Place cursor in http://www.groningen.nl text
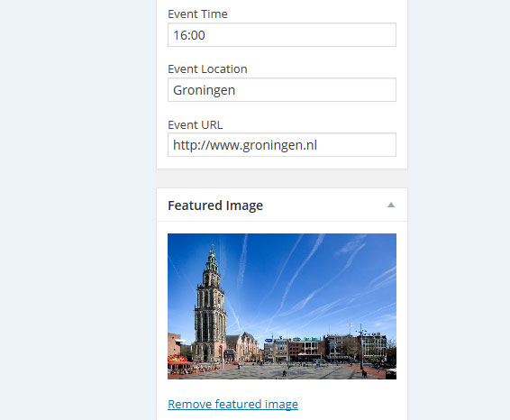 pos(245,145)
